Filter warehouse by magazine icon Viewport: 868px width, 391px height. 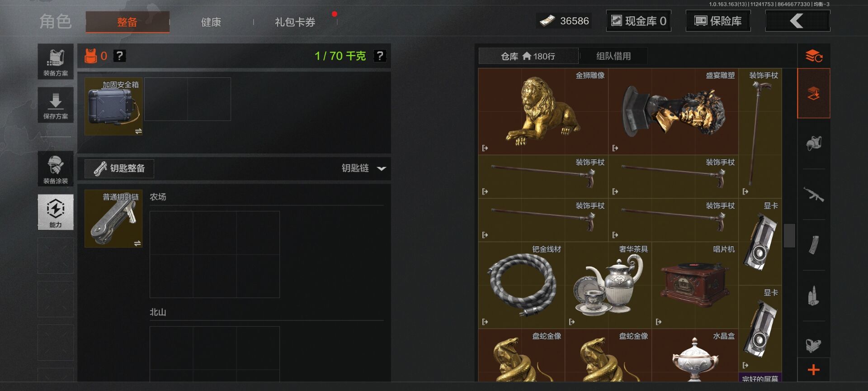[x=814, y=245]
